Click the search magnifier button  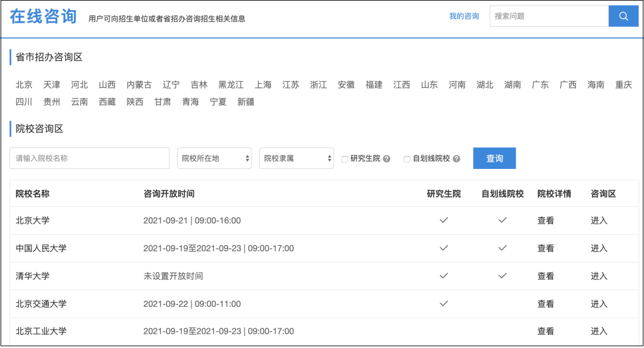coord(624,16)
